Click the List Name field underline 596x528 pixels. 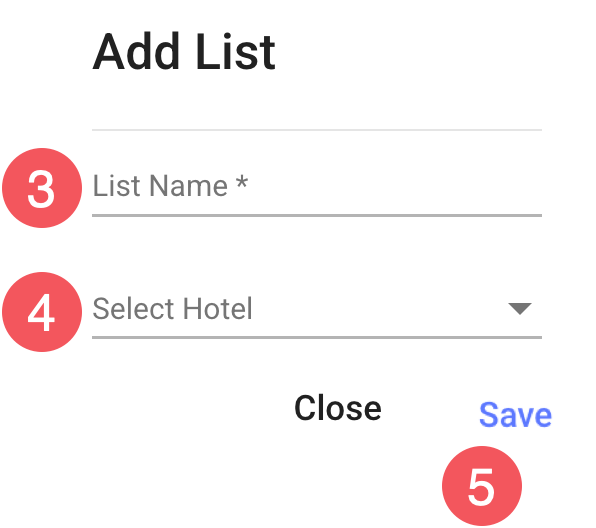point(317,215)
